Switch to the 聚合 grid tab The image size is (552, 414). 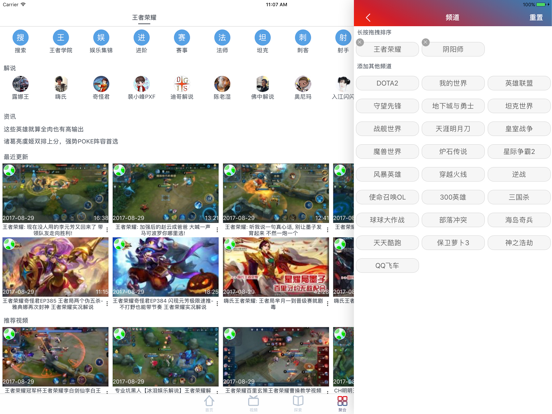(342, 403)
